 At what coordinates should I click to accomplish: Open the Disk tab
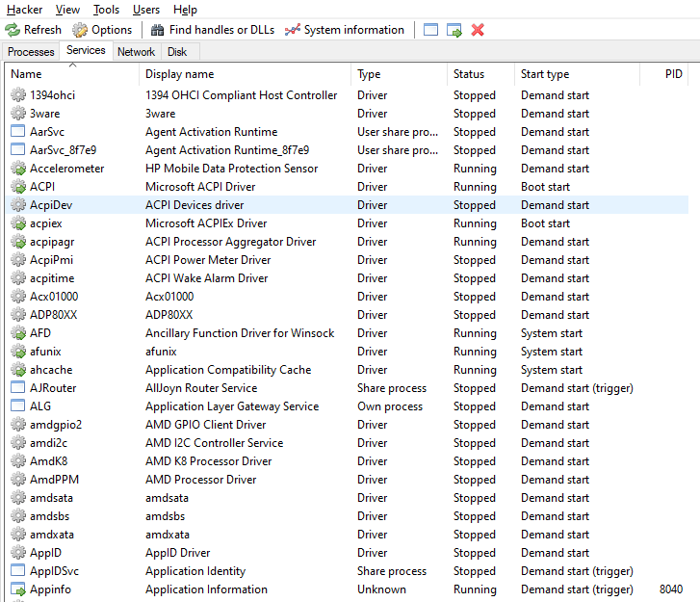pos(177,52)
